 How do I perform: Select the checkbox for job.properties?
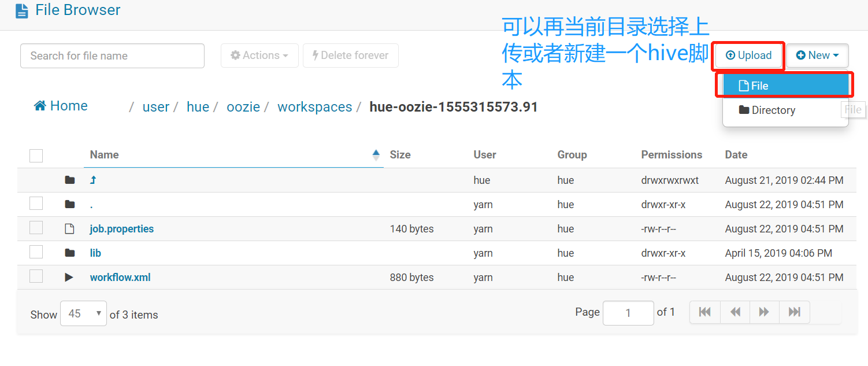coord(36,227)
